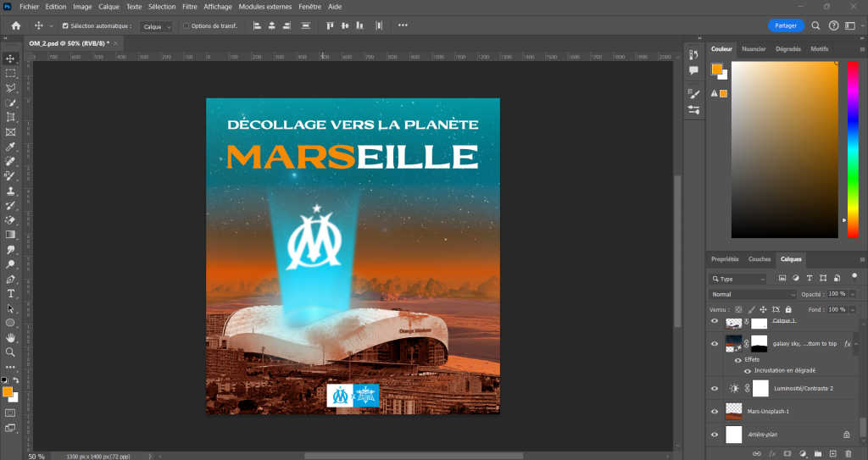Select the Hand tool
This screenshot has width=868, height=460.
(10, 338)
